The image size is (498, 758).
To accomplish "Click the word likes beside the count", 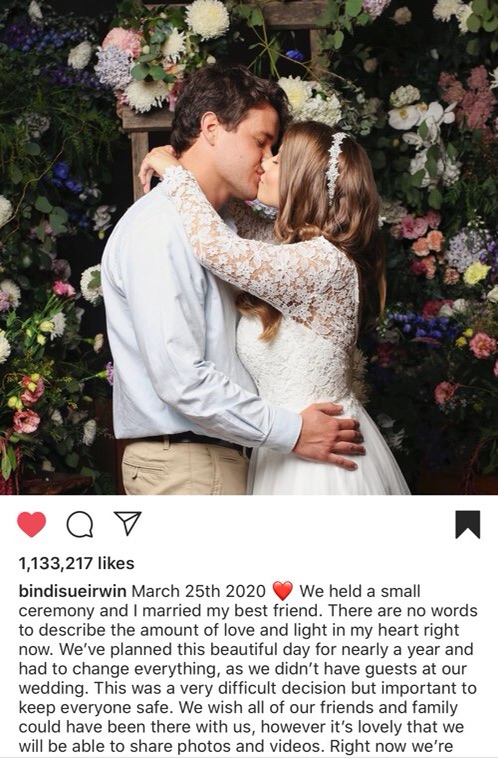I will click(x=116, y=563).
